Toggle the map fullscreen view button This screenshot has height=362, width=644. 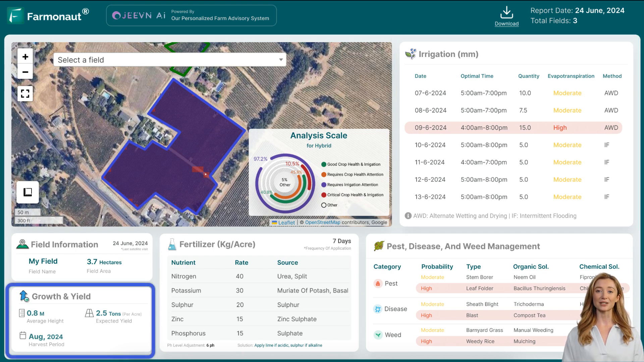(x=25, y=93)
